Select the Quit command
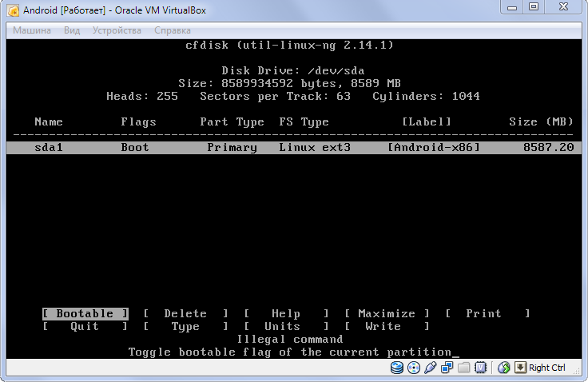Viewport: 588px width, 382px height. pyautogui.click(x=85, y=327)
